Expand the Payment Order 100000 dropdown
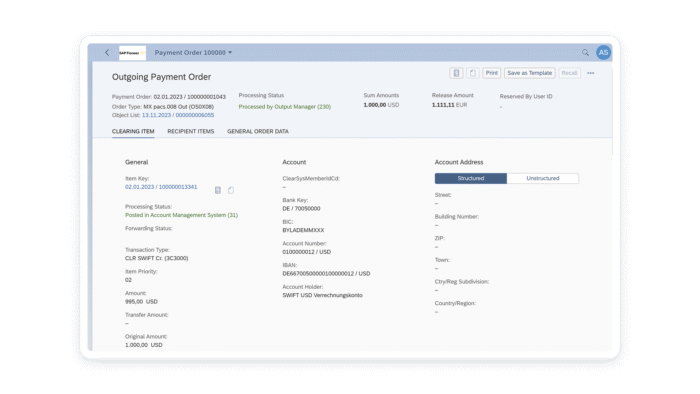This screenshot has height=394, width=700. [193, 53]
